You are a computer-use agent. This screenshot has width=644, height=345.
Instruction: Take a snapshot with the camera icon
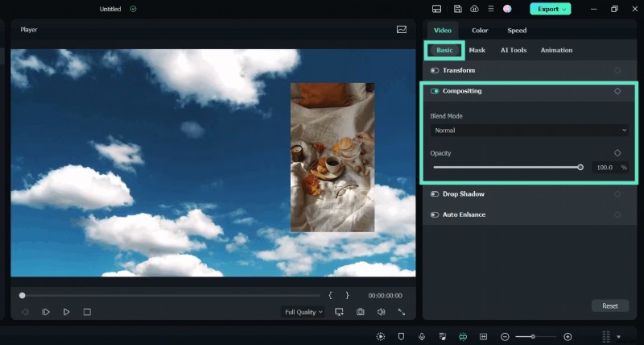coord(360,312)
